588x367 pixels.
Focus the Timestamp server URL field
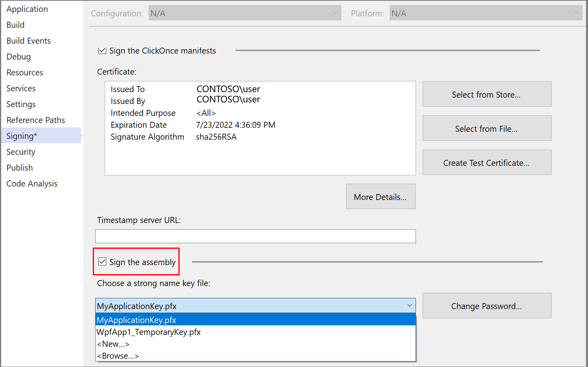pos(255,236)
